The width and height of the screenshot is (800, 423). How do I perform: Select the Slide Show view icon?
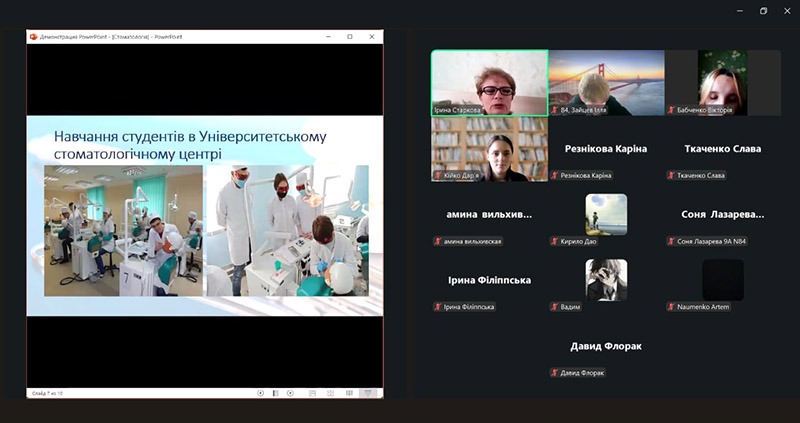(368, 393)
